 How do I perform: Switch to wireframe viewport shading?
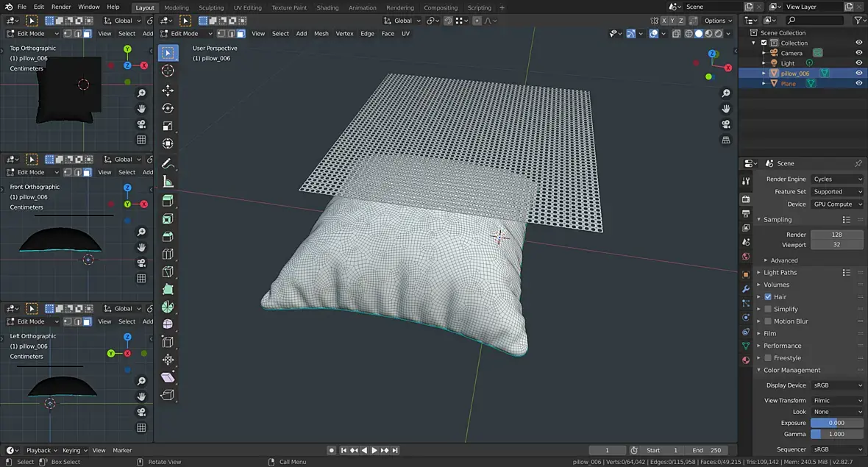(689, 34)
